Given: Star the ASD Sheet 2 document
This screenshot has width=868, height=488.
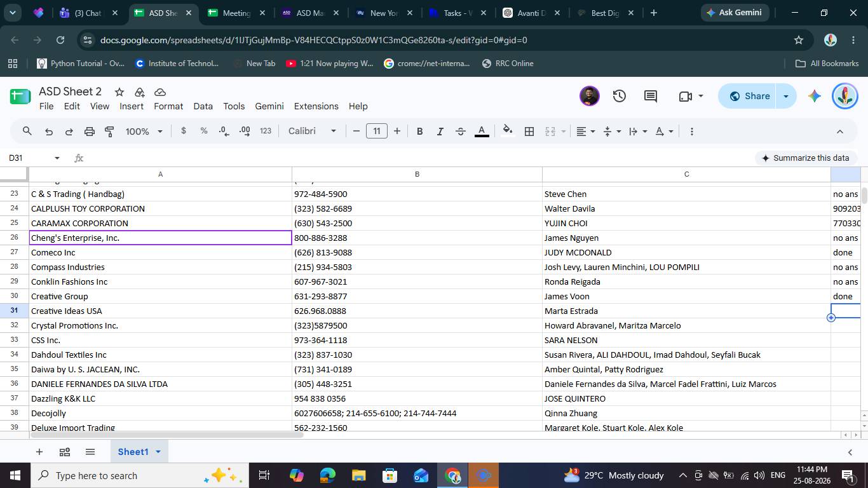Looking at the screenshot, I should (119, 92).
